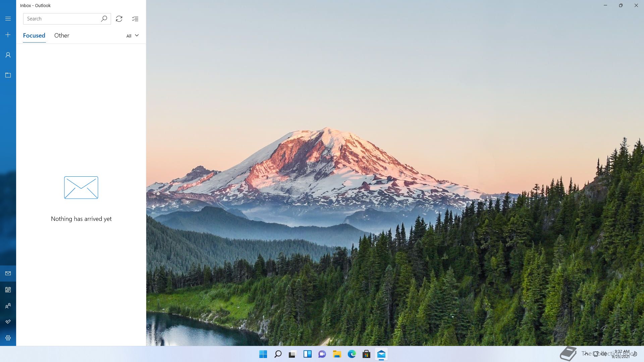This screenshot has width=644, height=362.
Task: Expand the hamburger navigation menu
Action: point(8,19)
